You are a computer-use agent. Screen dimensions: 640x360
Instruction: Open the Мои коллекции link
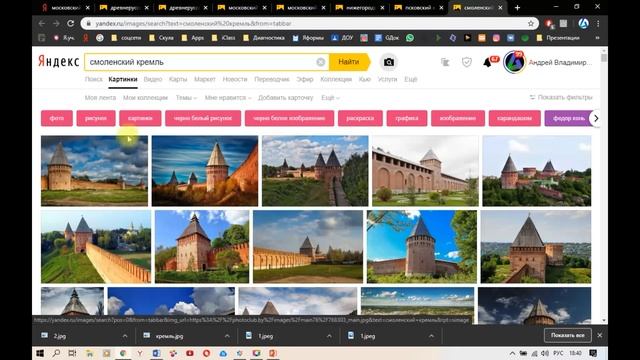pos(145,98)
